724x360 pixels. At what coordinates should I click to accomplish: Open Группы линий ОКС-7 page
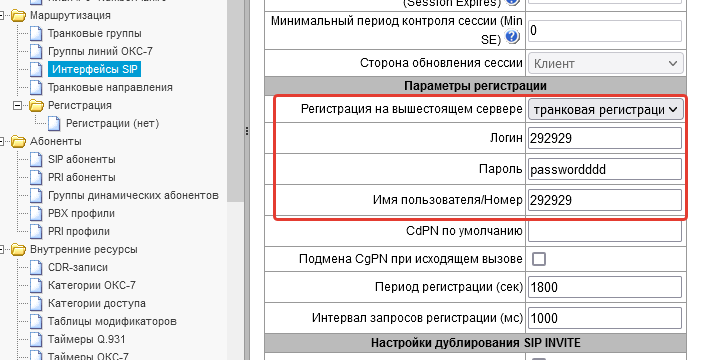click(100, 51)
